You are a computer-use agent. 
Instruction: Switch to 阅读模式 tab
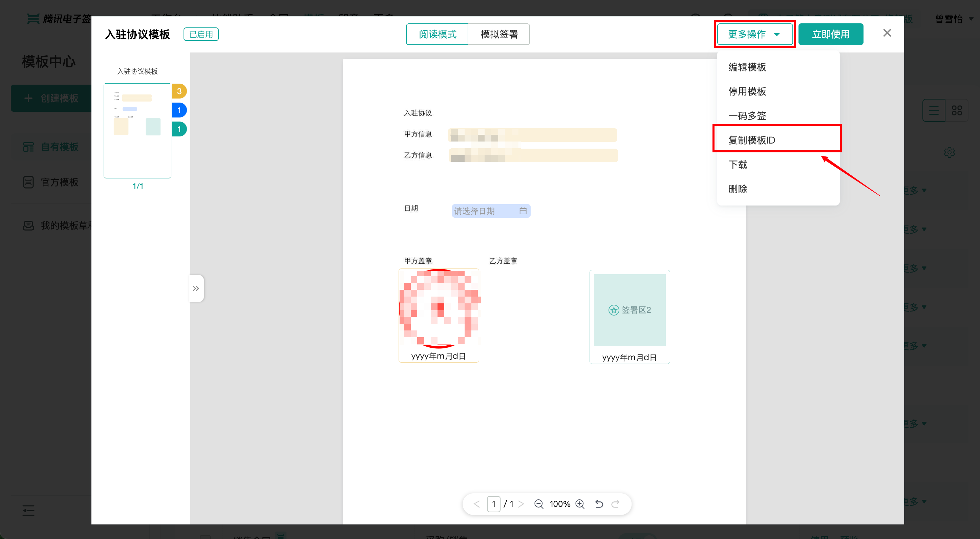point(437,34)
